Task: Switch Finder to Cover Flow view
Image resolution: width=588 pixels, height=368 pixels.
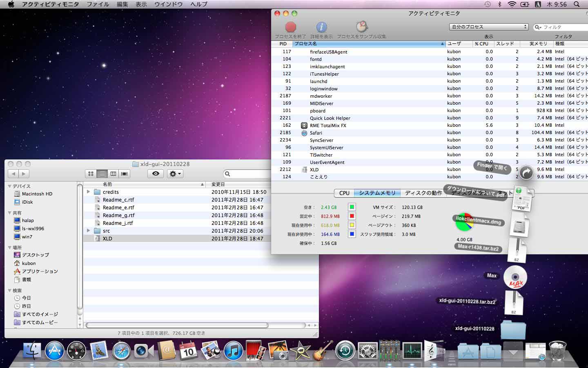Action: 125,174
